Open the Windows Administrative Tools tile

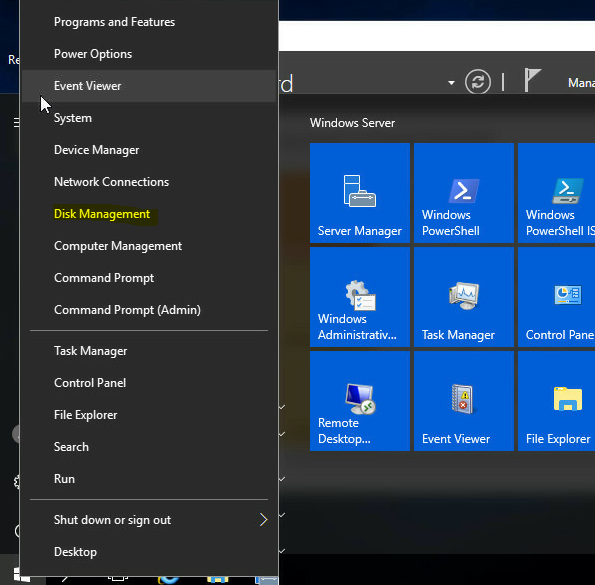tap(360, 297)
